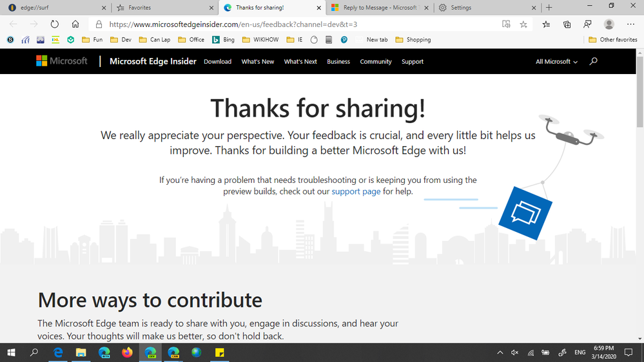Show hidden system tray icons chevron
This screenshot has width=644, height=362.
click(500, 352)
